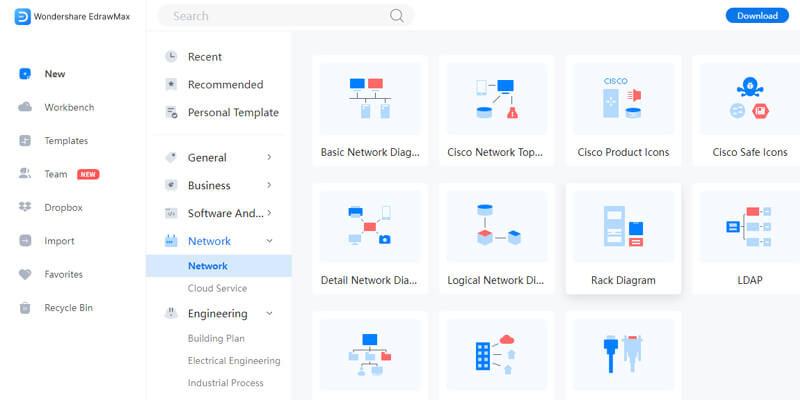Click the Import arrow icon

[25, 241]
